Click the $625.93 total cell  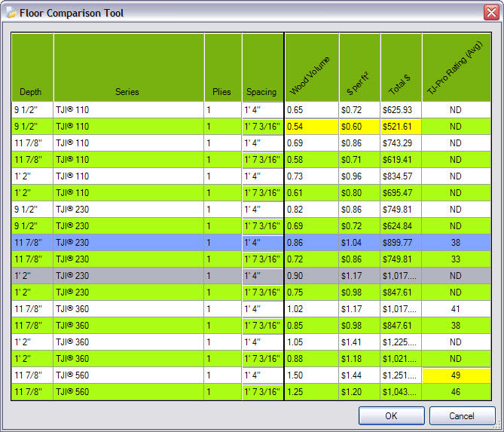point(401,110)
